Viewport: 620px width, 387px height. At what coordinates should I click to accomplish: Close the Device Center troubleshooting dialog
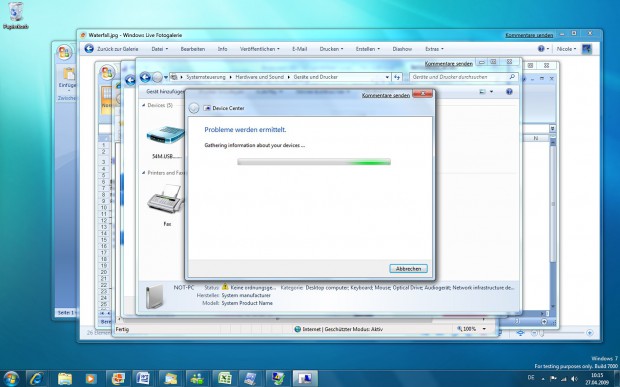click(x=422, y=94)
